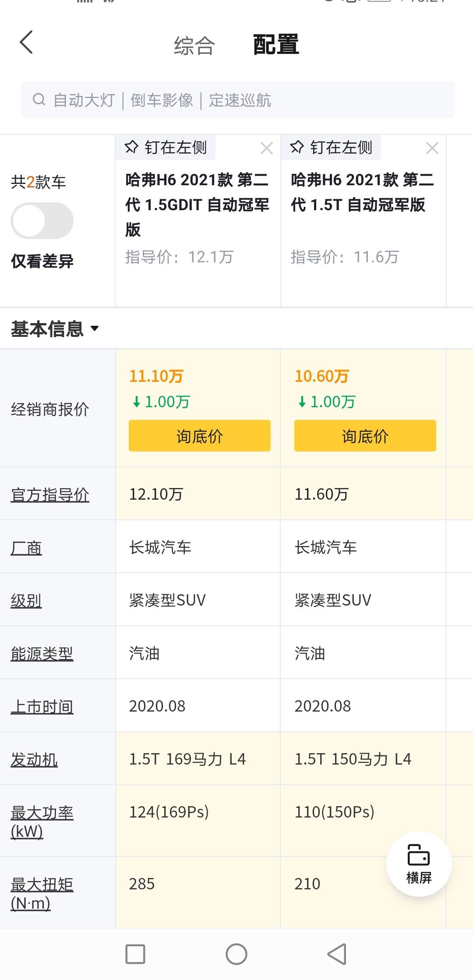Tap the 285 torque value
Viewport: 473px width, 980px height.
point(142,884)
